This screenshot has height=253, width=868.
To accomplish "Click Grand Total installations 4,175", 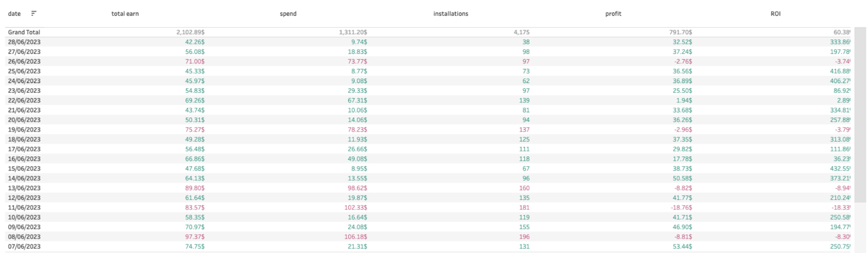I will pos(521,33).
